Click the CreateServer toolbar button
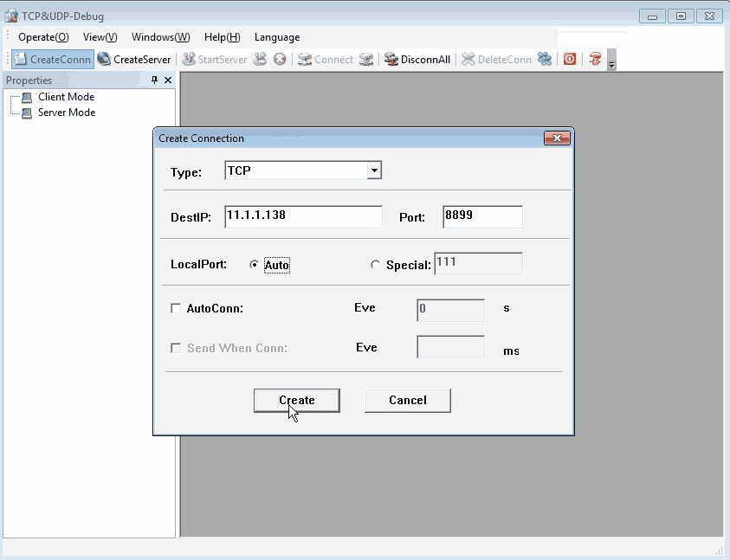This screenshot has width=730, height=560. 134,60
